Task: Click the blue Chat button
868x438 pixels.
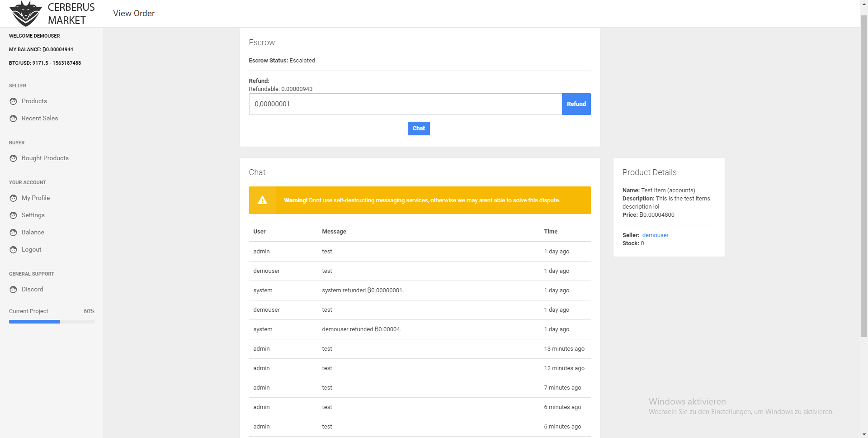Action: [419, 129]
